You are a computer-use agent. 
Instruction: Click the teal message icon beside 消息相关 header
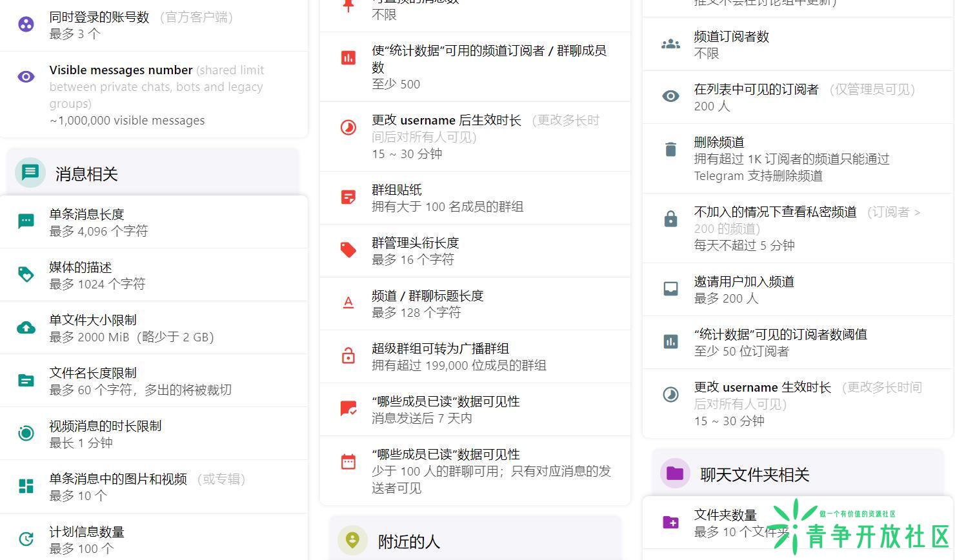click(x=30, y=172)
